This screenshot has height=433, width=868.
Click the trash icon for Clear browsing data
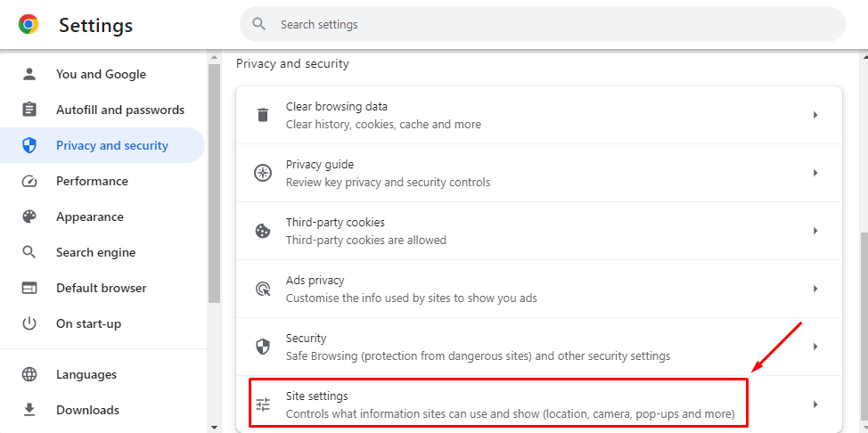tap(262, 115)
